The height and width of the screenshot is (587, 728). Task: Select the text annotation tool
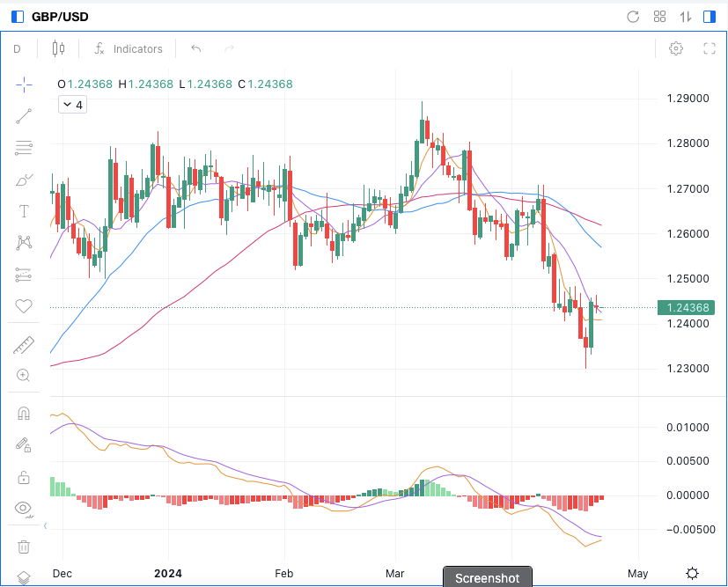[24, 211]
